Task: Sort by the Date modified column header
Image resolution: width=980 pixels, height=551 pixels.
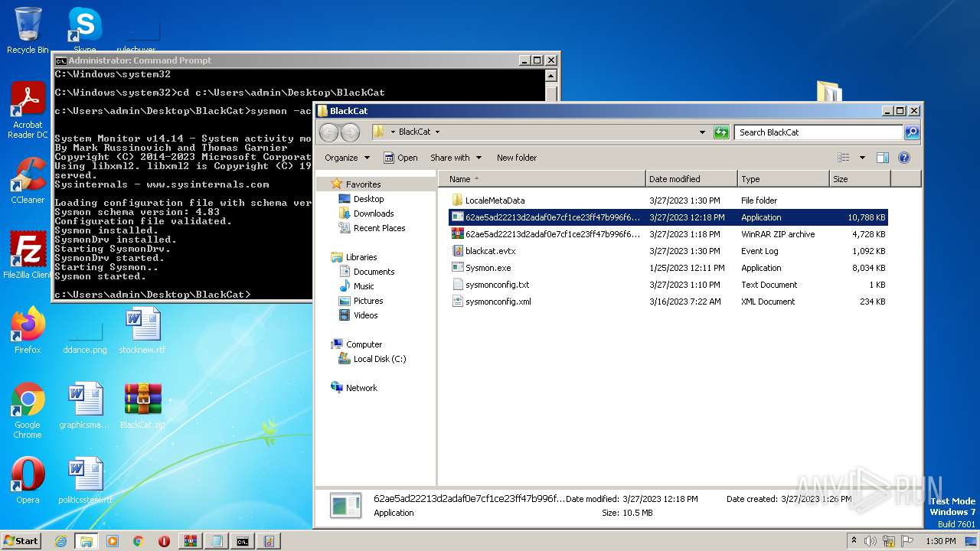Action: click(691, 179)
